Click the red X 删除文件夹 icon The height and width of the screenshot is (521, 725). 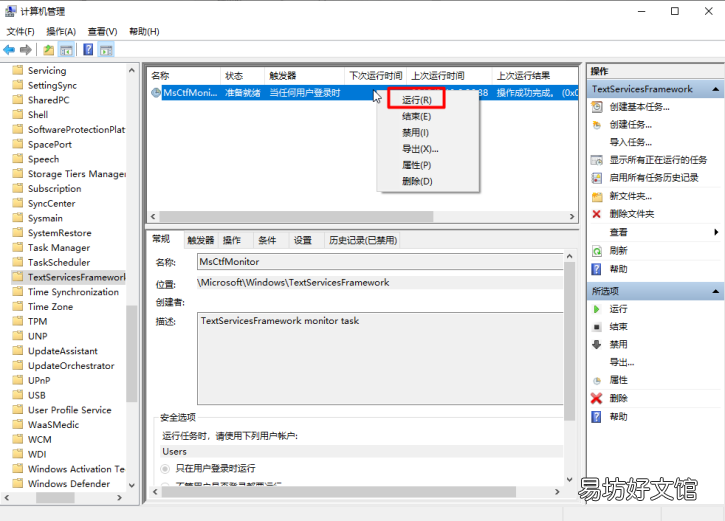596,214
